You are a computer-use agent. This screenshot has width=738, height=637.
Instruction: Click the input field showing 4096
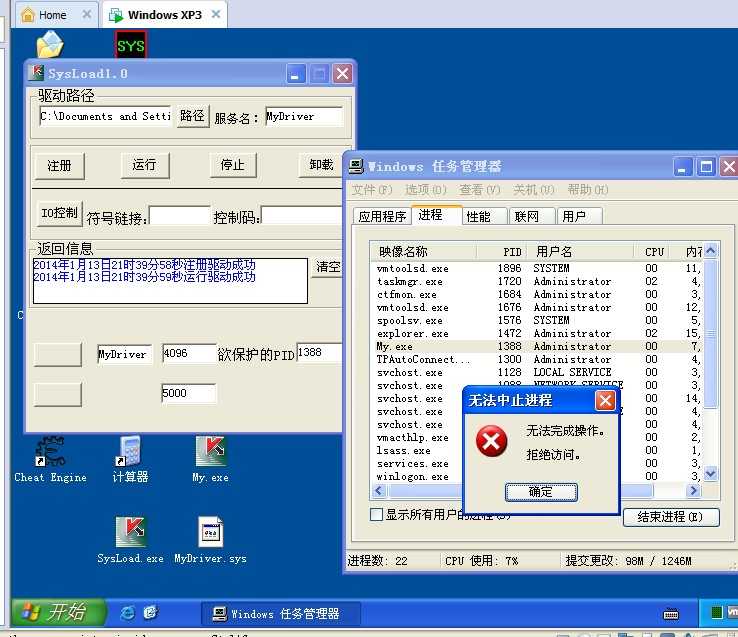click(x=188, y=353)
